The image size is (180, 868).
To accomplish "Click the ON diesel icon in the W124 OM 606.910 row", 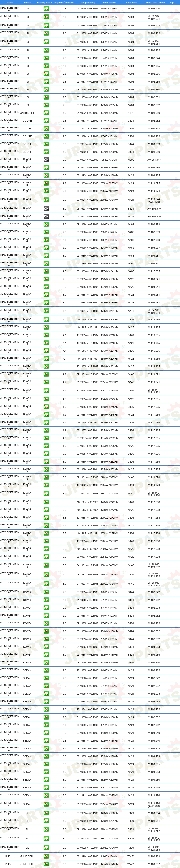I will (x=46, y=216).
